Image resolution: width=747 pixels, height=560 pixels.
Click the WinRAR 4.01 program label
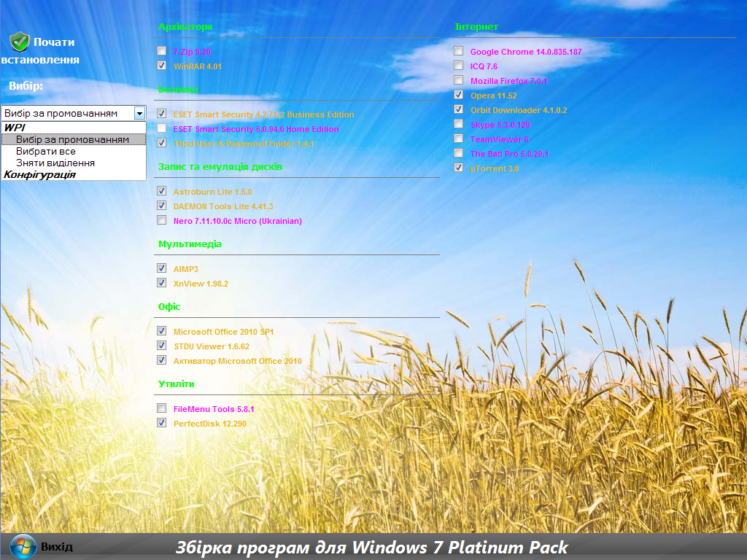[197, 66]
